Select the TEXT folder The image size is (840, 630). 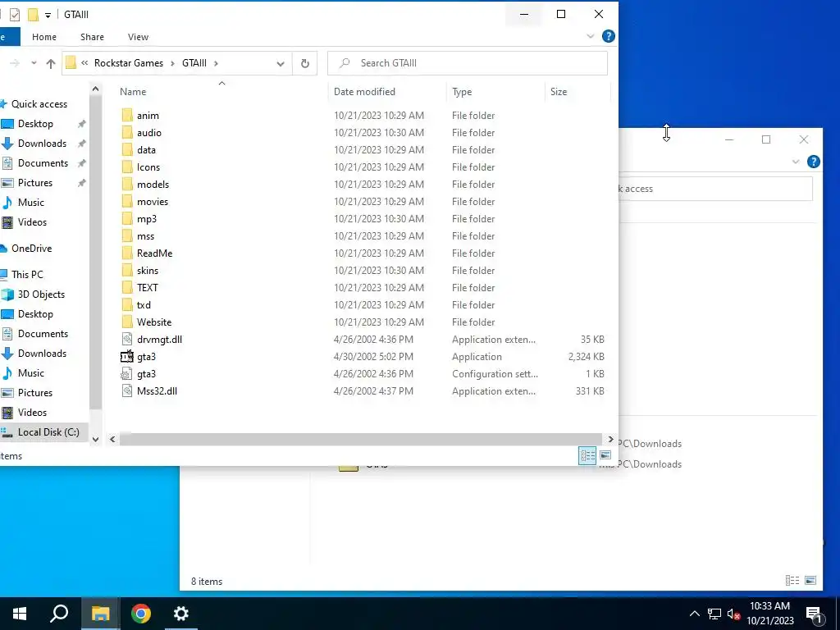pos(148,288)
